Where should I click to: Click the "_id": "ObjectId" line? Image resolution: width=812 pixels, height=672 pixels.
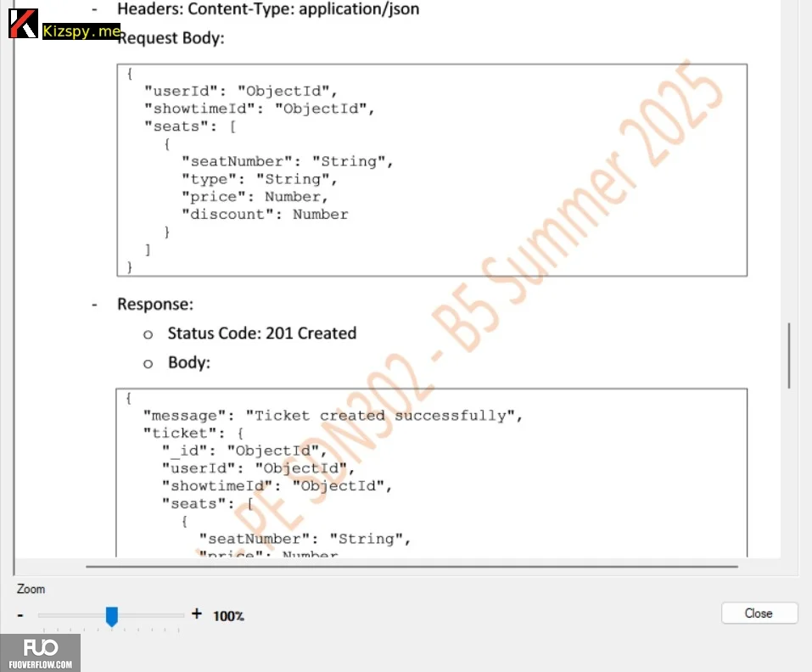click(244, 451)
